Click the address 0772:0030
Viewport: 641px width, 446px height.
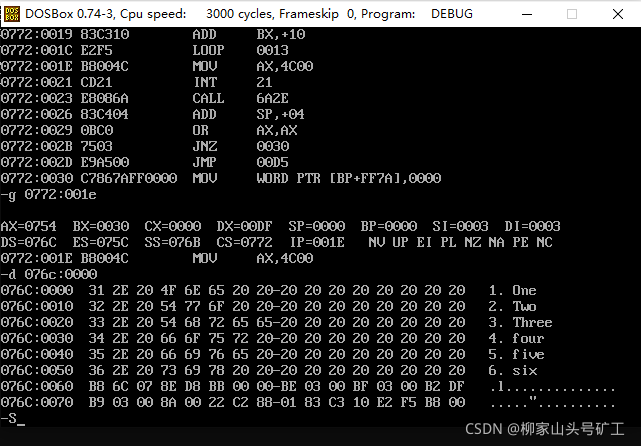[37, 178]
